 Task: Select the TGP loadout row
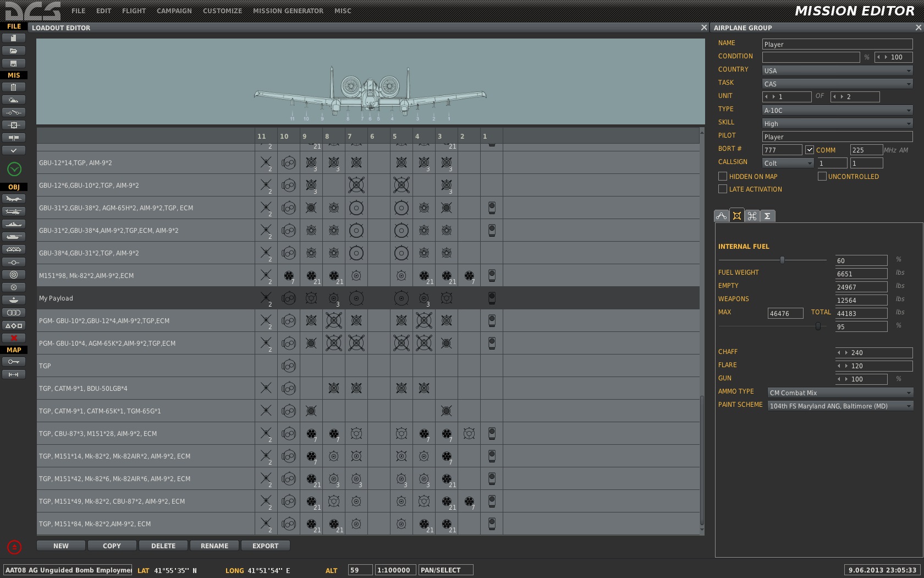click(368, 366)
